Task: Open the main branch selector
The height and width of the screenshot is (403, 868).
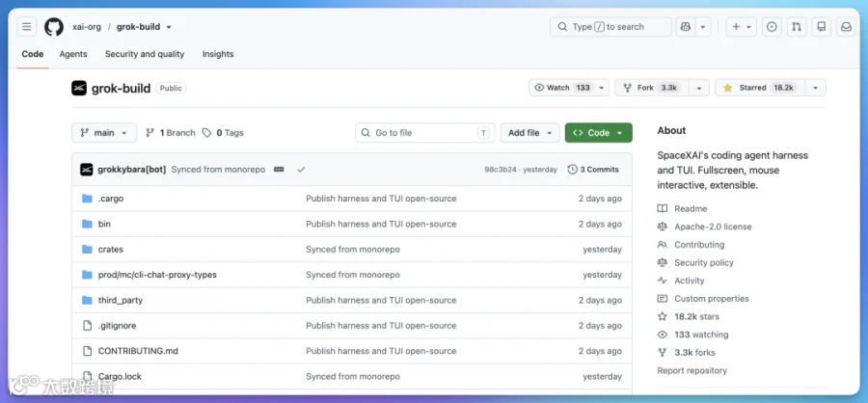Action: (104, 133)
